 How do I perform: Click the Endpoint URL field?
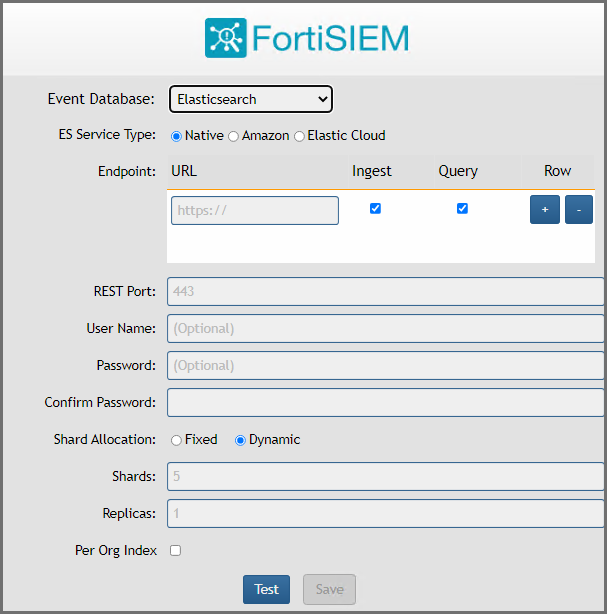pos(255,210)
